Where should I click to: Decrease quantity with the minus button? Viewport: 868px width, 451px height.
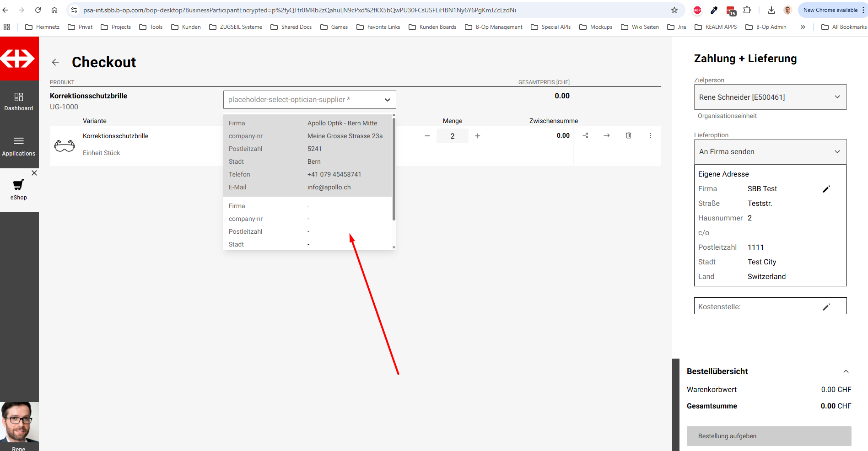click(x=427, y=136)
